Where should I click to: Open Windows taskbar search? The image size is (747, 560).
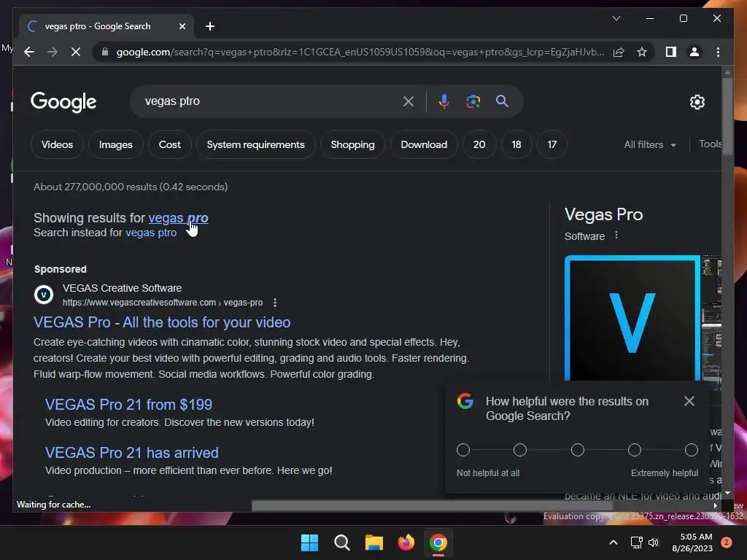(341, 542)
